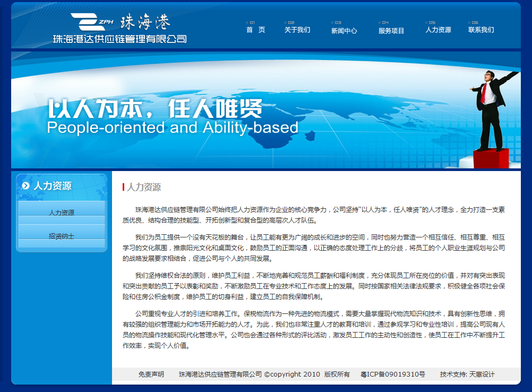Open the 免责声明 footer link
The image size is (532, 392).
point(151,374)
